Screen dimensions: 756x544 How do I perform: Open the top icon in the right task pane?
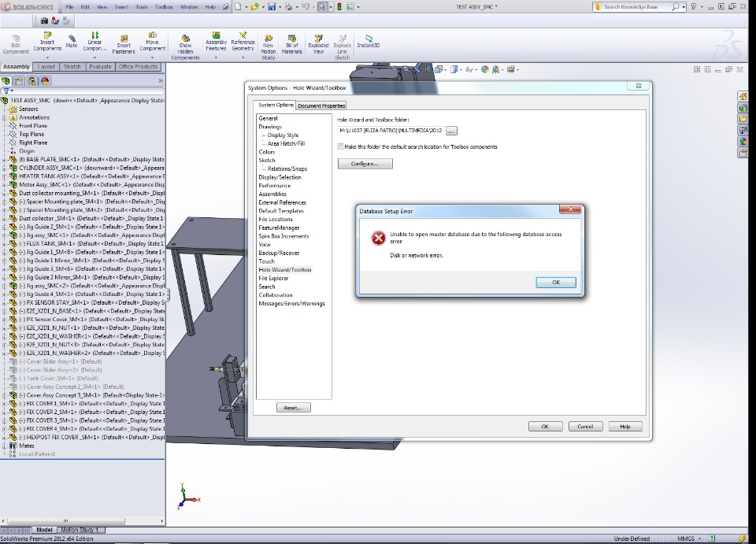coord(743,96)
